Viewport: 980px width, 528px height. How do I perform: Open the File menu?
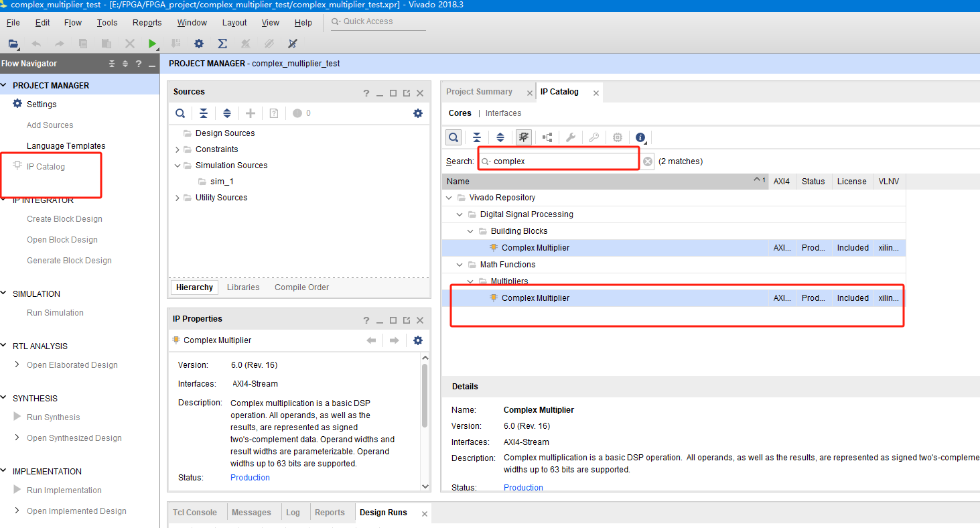click(13, 23)
